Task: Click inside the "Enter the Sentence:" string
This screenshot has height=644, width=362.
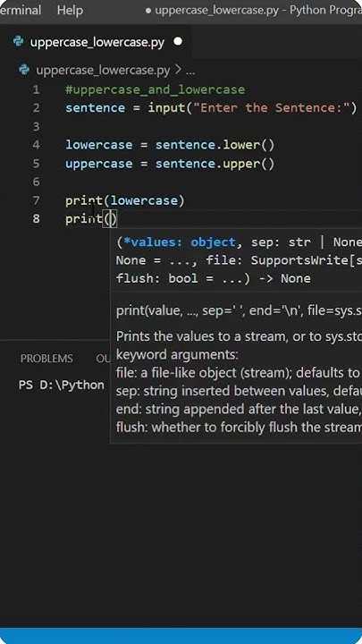Action: coord(272,108)
